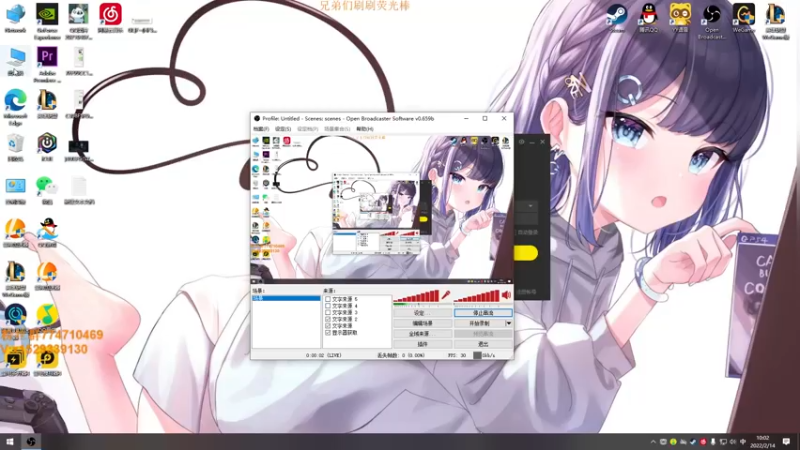The image size is (800, 450).
Task: Click the yellow button in the dark window
Action: tap(526, 253)
